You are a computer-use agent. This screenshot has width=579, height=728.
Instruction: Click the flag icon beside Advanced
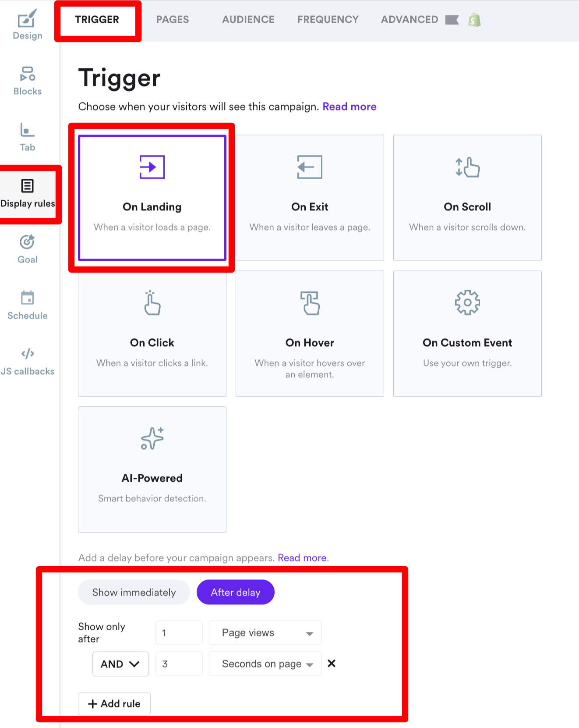[x=452, y=20]
